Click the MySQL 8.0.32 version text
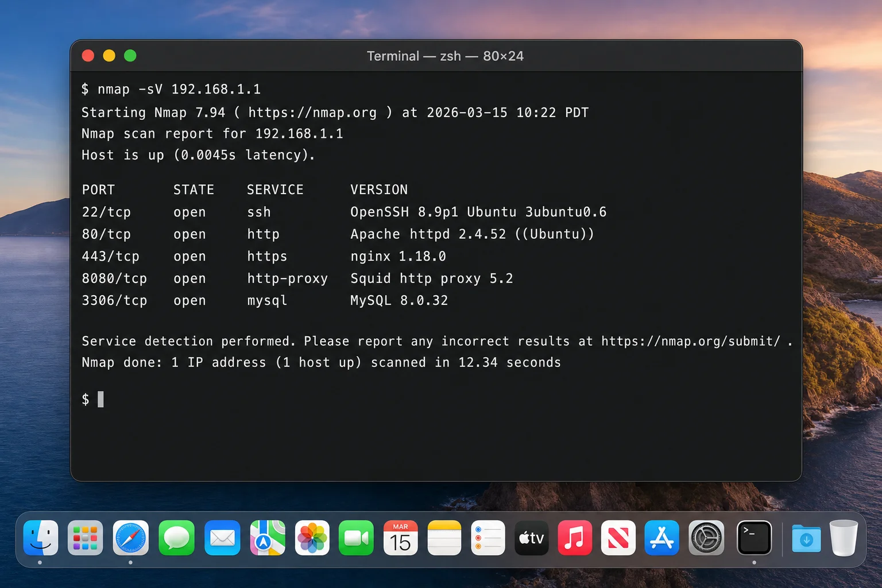The image size is (882, 588). (399, 300)
